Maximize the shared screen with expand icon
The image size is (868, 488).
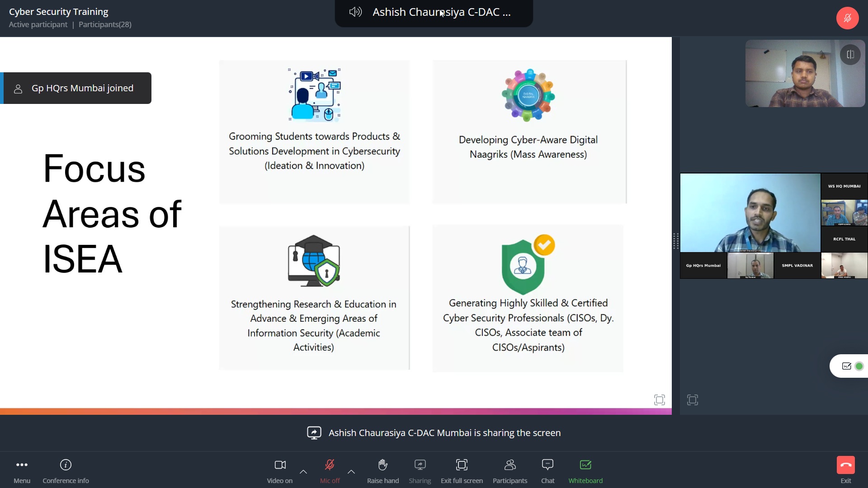pos(660,400)
